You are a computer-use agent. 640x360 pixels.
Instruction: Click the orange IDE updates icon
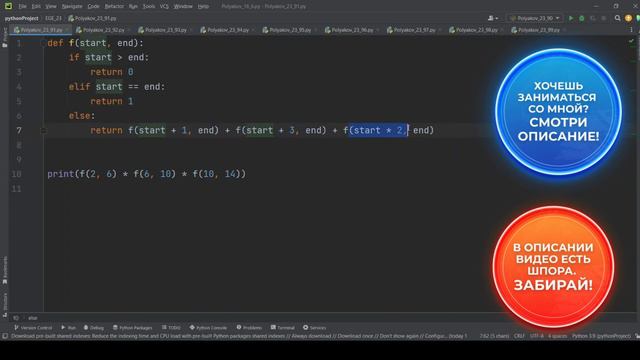coord(628,18)
